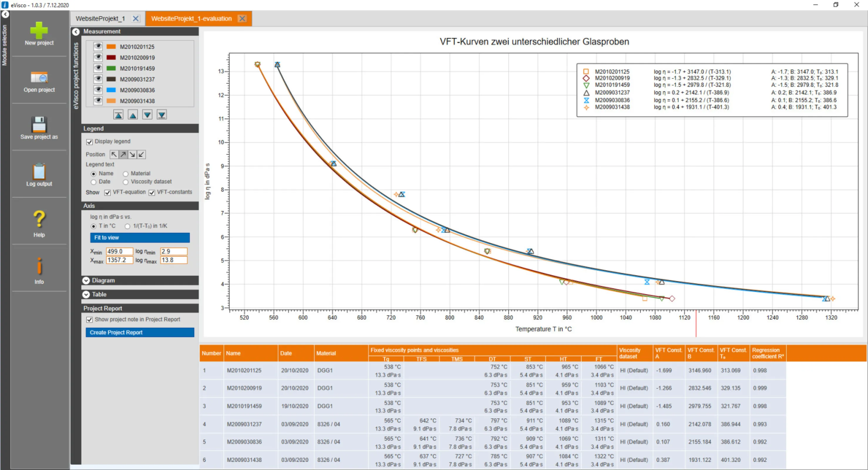This screenshot has height=470, width=868.
Task: Select the Material legend text radio button
Action: [126, 174]
